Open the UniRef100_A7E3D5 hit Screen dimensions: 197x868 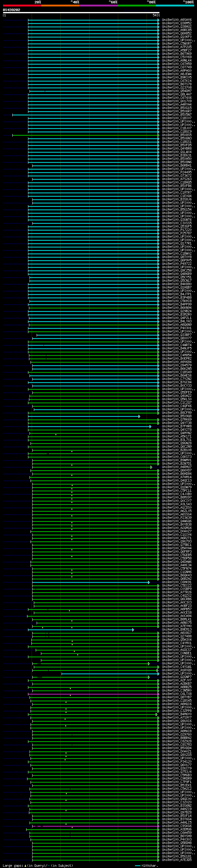[x=177, y=860]
